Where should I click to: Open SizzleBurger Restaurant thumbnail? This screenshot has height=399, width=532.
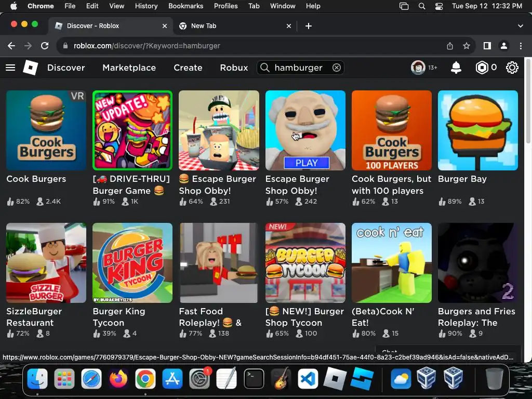[x=46, y=262]
